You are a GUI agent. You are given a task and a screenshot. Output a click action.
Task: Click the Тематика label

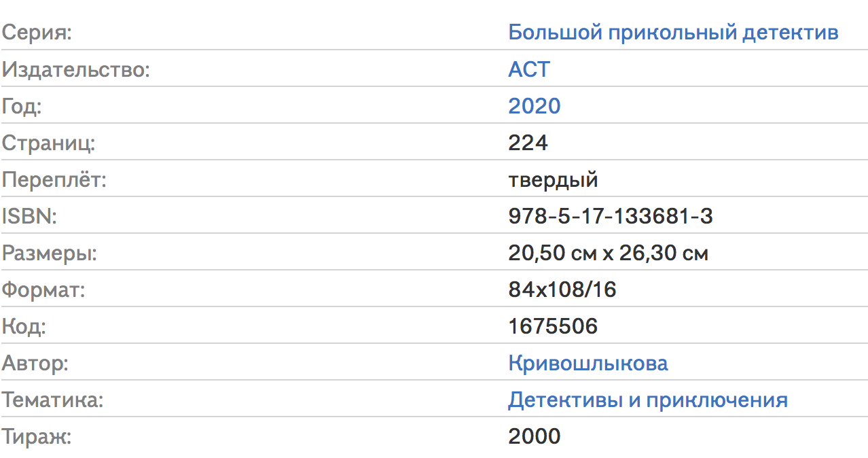coord(52,400)
